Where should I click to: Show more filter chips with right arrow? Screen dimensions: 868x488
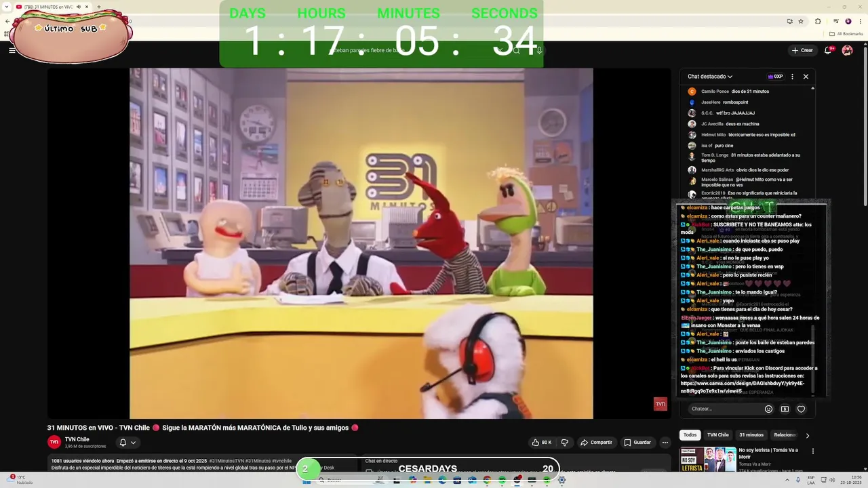(807, 435)
